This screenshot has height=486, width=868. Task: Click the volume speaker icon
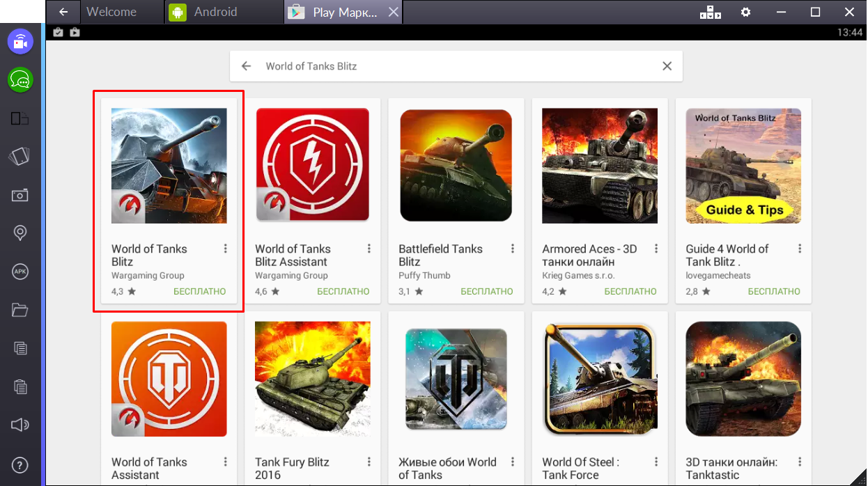point(20,425)
